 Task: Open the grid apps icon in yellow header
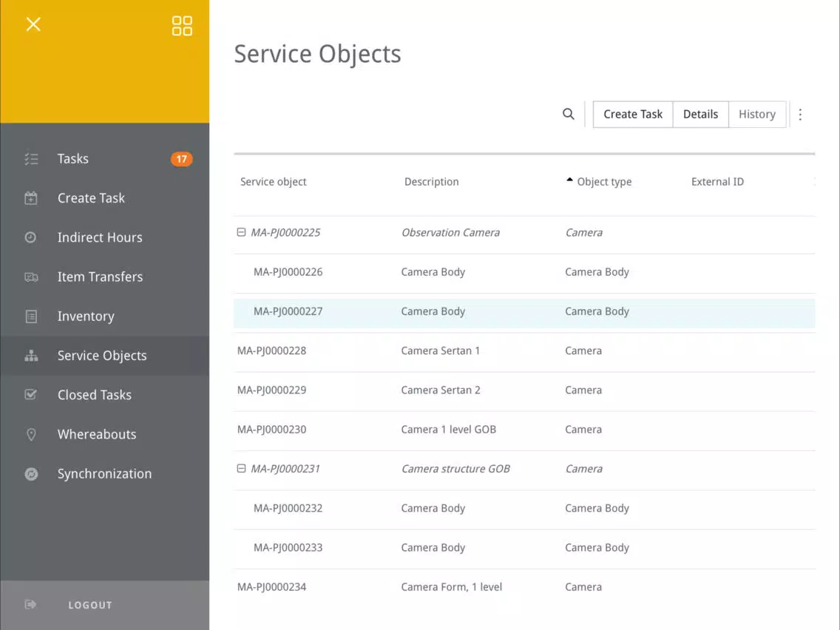click(x=182, y=26)
